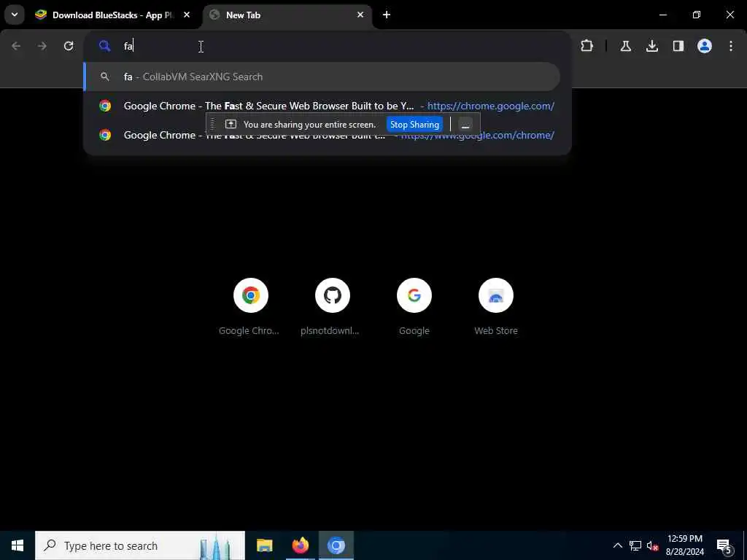
Task: Open the Downloads icon
Action: point(651,46)
